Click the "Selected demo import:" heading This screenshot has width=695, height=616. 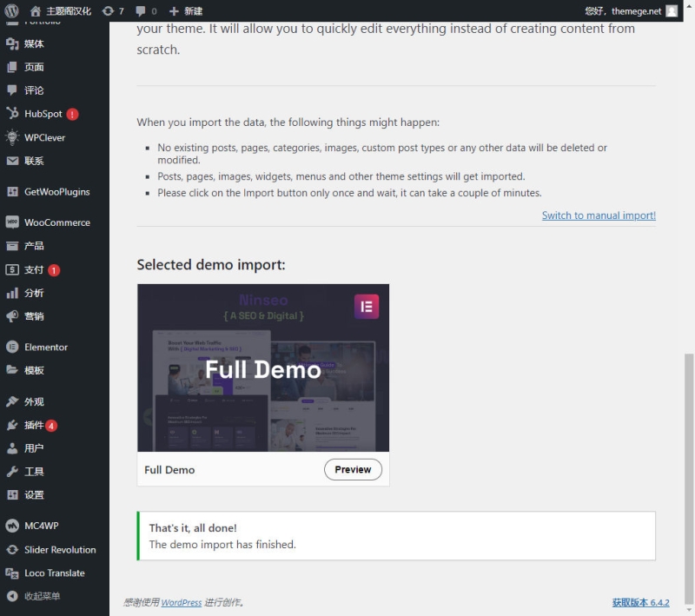click(211, 265)
